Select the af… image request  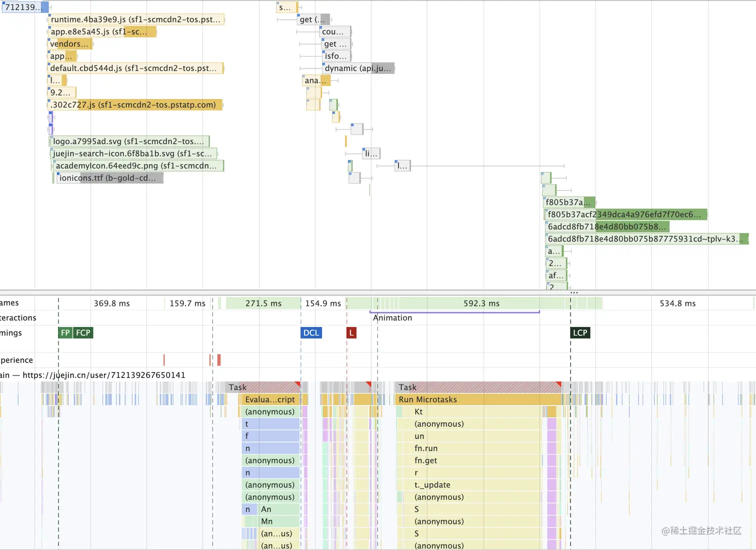(x=556, y=275)
